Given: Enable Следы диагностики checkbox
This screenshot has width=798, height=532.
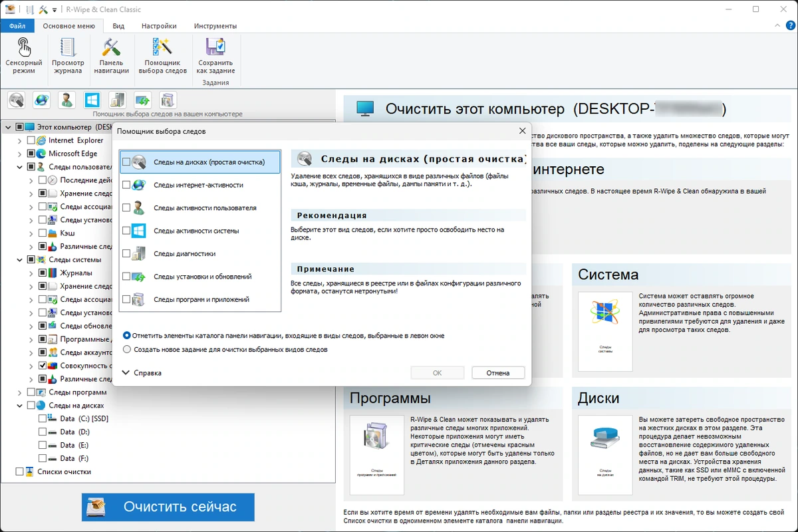Looking at the screenshot, I should [126, 253].
